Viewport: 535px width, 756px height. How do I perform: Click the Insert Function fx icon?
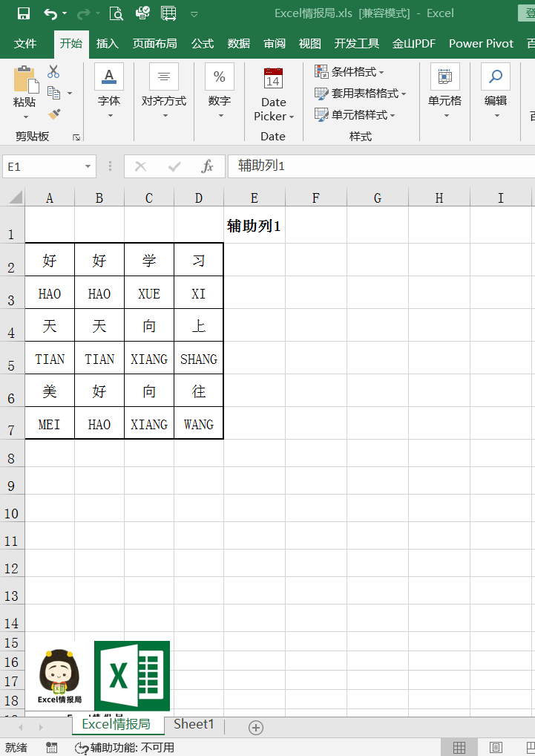208,167
